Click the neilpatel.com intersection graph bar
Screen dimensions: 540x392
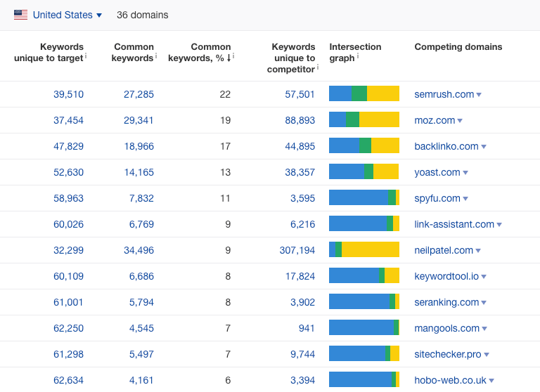364,249
